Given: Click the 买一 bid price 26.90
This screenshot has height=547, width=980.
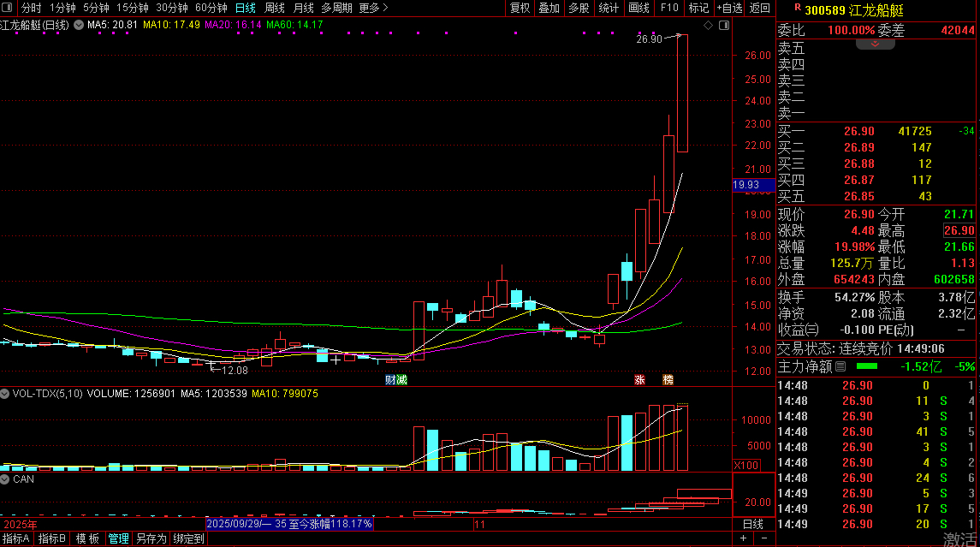Looking at the screenshot, I should 858,131.
